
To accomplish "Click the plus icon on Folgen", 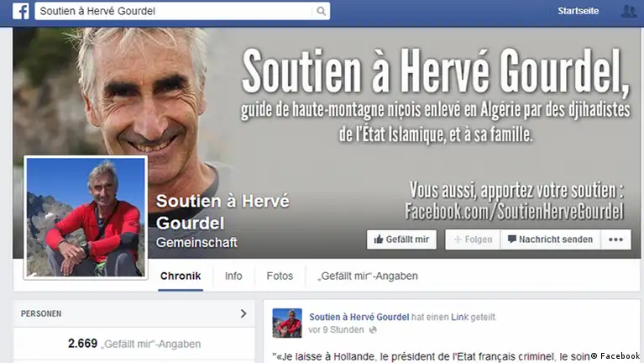I will click(458, 239).
